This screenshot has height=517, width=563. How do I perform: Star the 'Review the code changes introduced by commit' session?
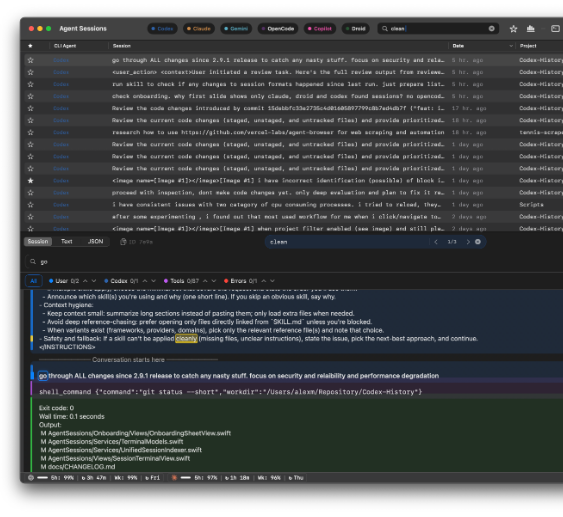pos(31,108)
